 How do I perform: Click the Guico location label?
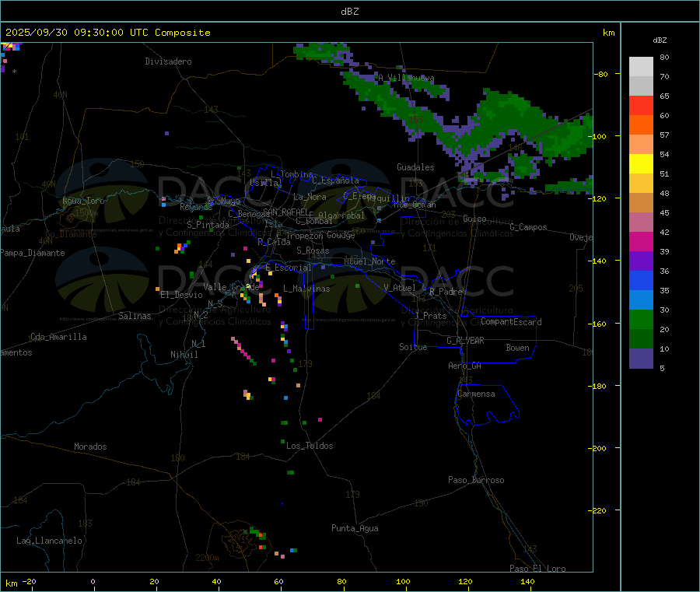pos(474,219)
